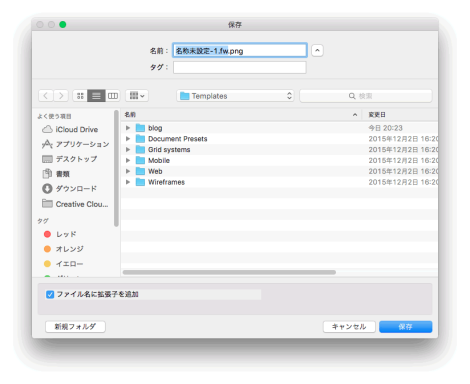Sort by the 変更日 column header
470x384 pixels.
(x=401, y=115)
